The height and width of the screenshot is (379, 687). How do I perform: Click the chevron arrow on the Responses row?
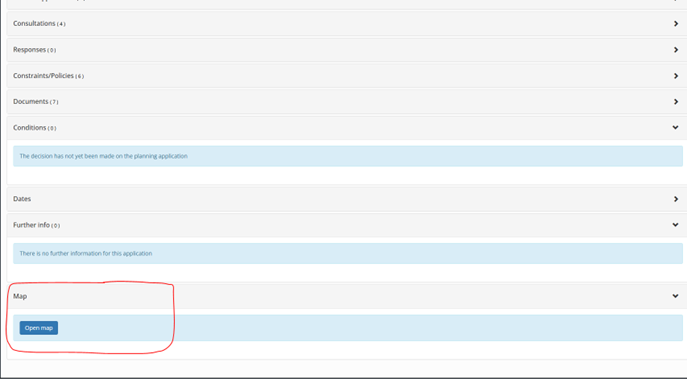[x=676, y=50]
